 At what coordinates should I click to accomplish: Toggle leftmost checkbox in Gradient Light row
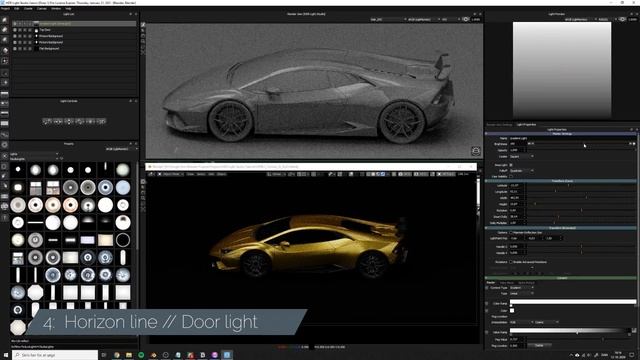click(x=15, y=24)
